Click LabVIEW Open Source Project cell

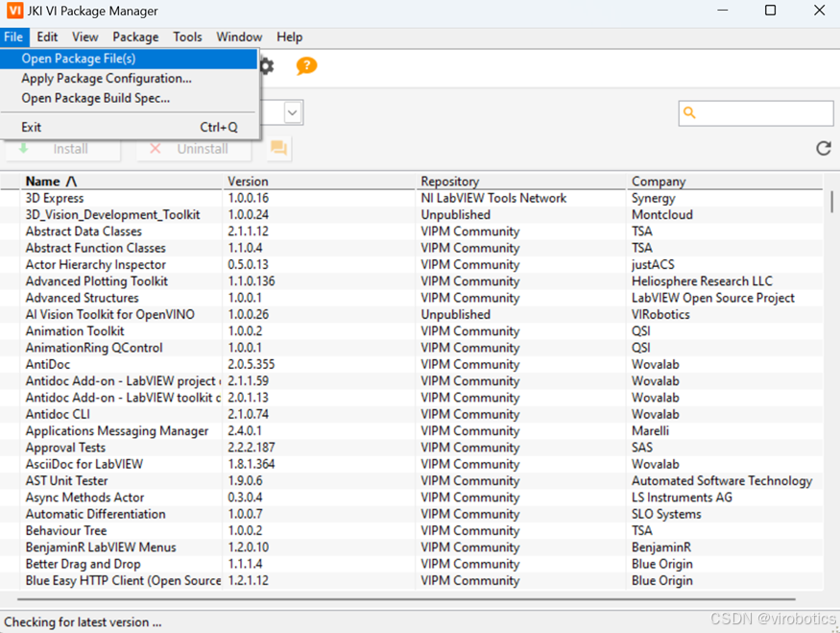click(713, 298)
